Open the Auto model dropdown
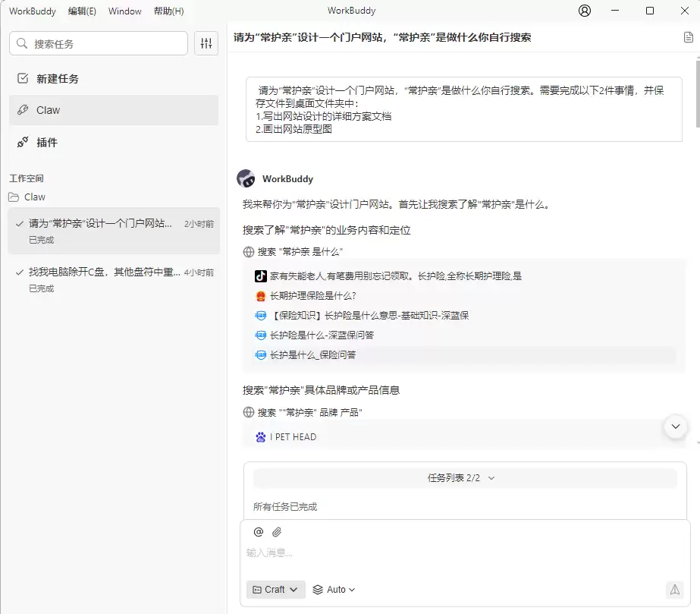Viewport: 700px width, 614px height. (334, 589)
